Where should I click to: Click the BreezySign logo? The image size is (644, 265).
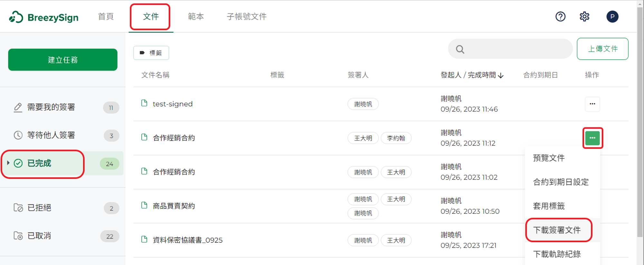point(44,17)
